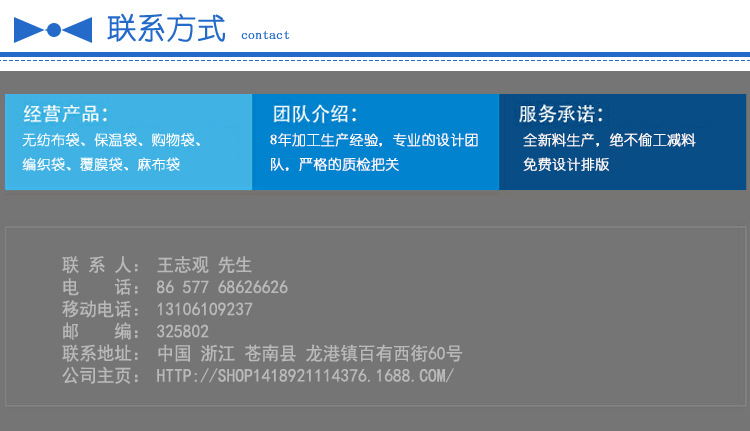Click the blue bow-tie logo icon
Viewport: 750px width, 431px height.
tap(53, 30)
